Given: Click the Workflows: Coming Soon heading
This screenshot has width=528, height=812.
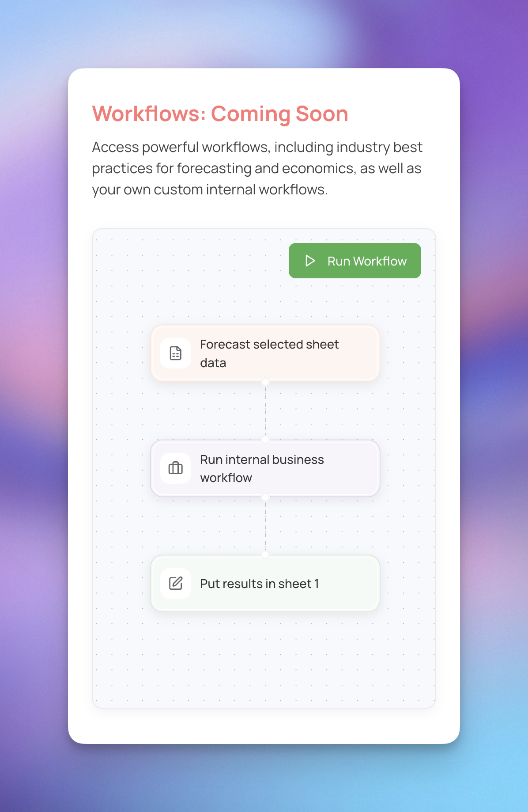Looking at the screenshot, I should point(220,114).
